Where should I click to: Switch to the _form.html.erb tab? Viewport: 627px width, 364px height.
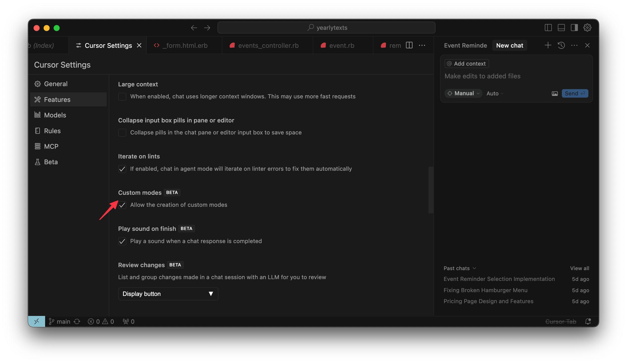point(184,45)
